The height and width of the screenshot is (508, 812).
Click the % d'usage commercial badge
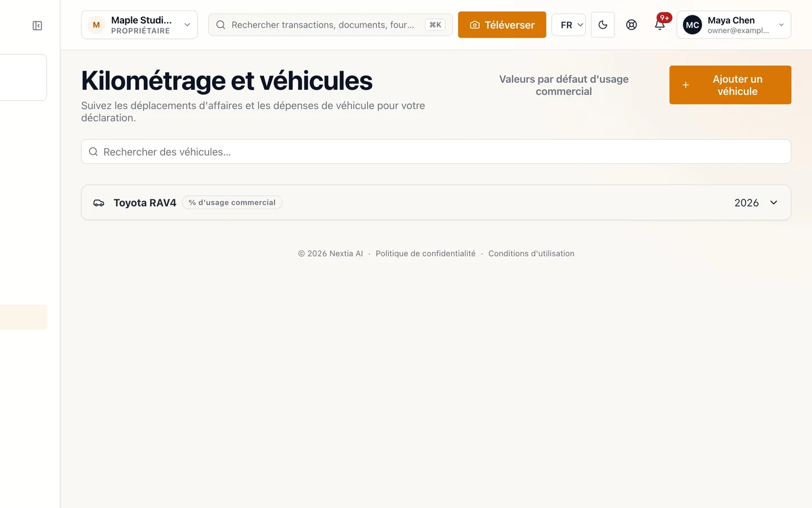click(232, 203)
